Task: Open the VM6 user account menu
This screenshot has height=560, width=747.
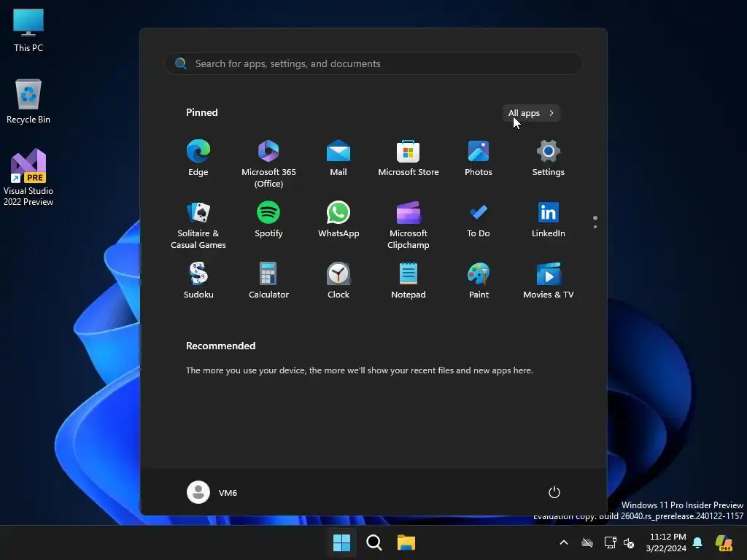Action: 212,492
